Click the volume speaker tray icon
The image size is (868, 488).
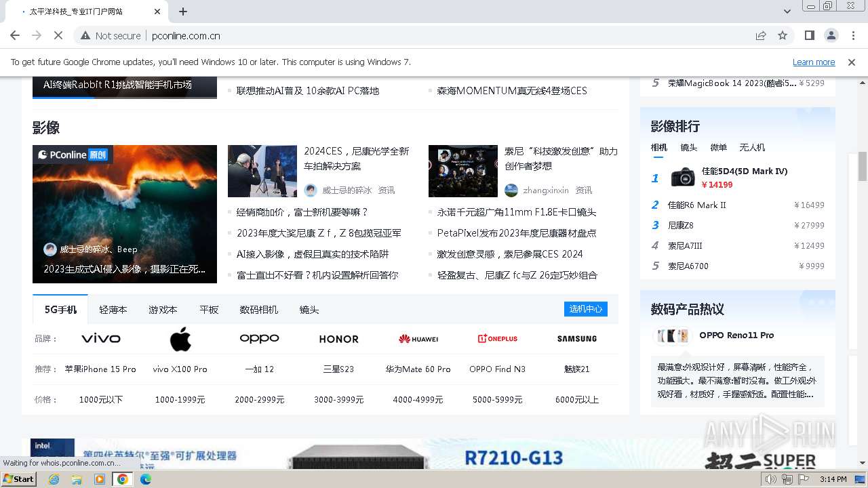pyautogui.click(x=771, y=479)
